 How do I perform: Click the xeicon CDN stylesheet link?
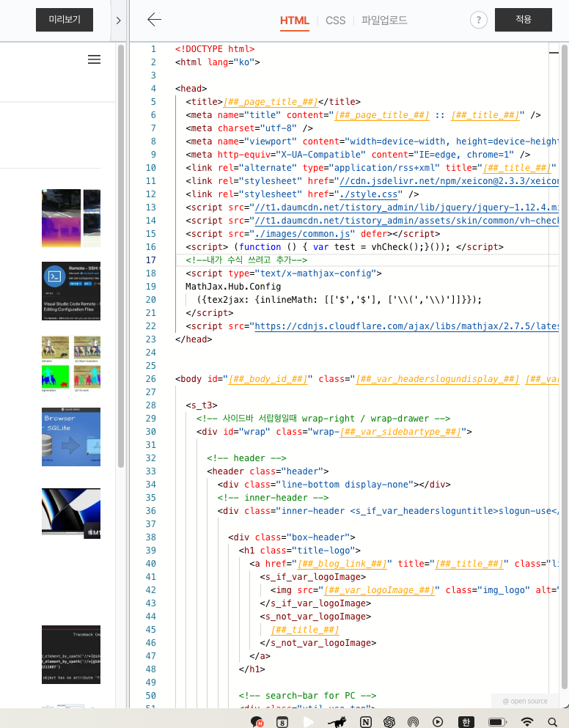coord(449,181)
